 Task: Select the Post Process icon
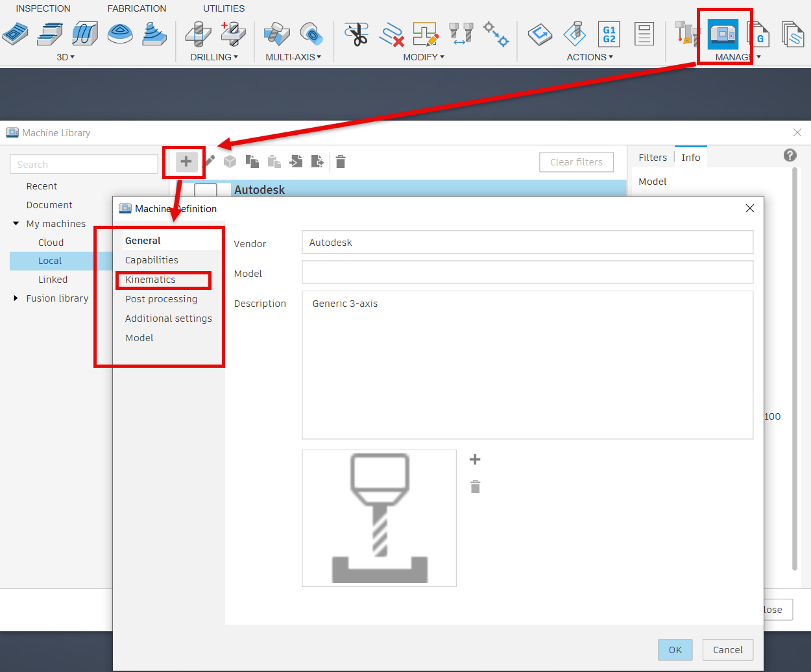click(574, 34)
